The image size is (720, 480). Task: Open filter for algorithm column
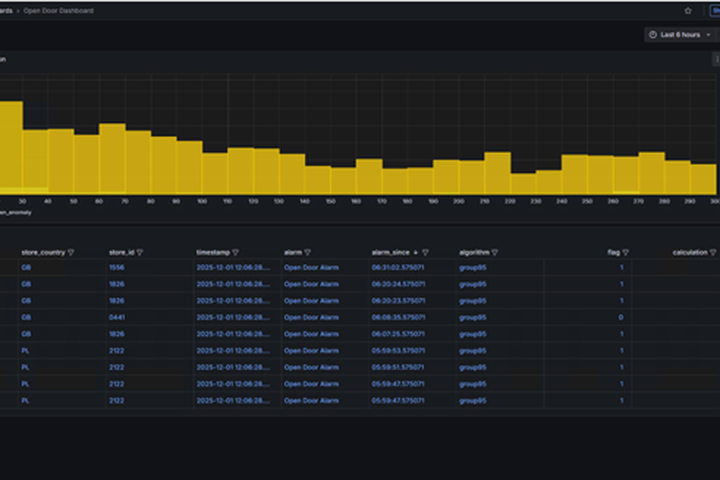coord(495,253)
